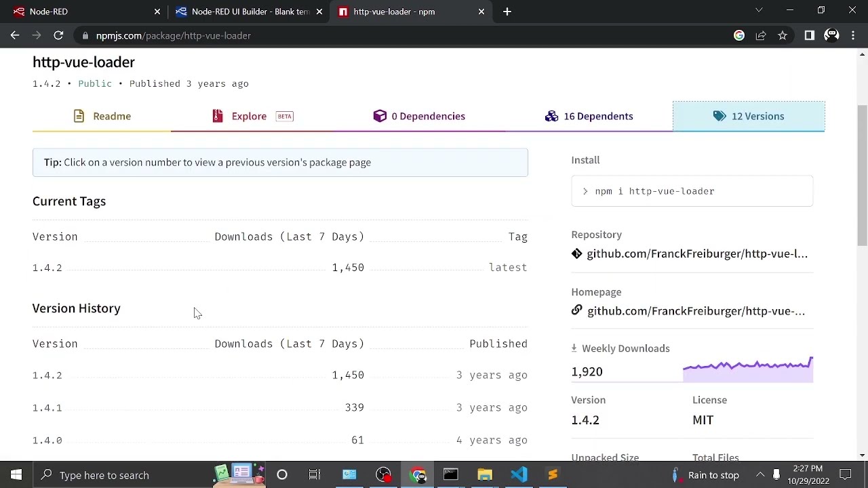Open the share page icon
Screen dimensions: 868x488
[x=761, y=35]
